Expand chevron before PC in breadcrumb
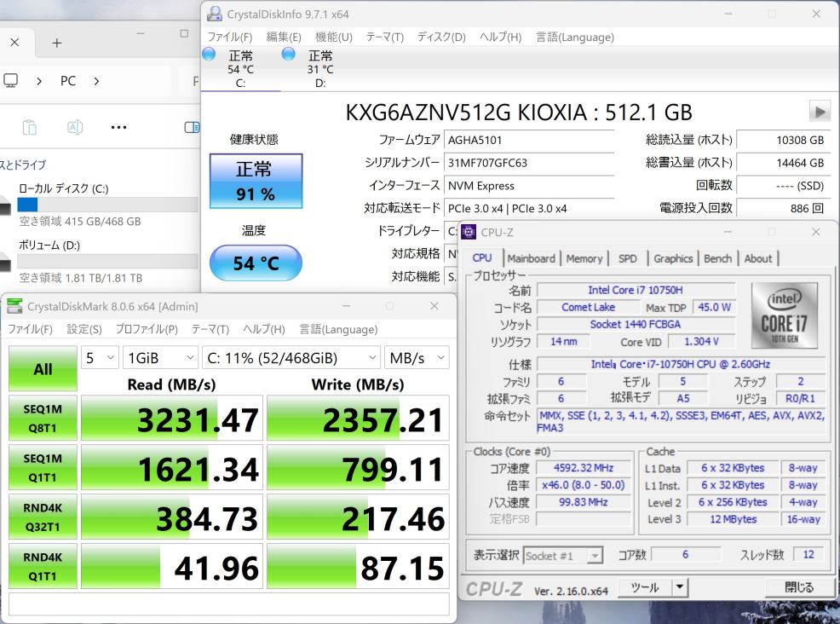The height and width of the screenshot is (624, 840). point(39,82)
